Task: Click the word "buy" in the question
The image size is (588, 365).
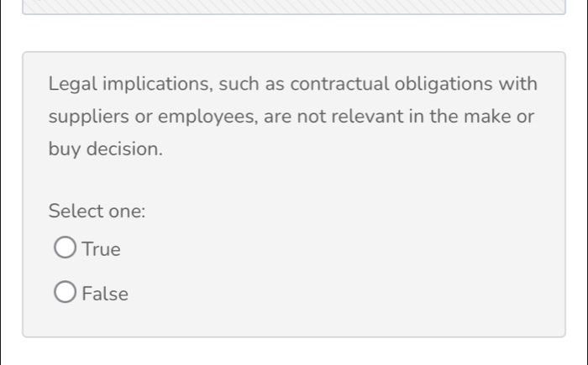Action: [x=65, y=149]
